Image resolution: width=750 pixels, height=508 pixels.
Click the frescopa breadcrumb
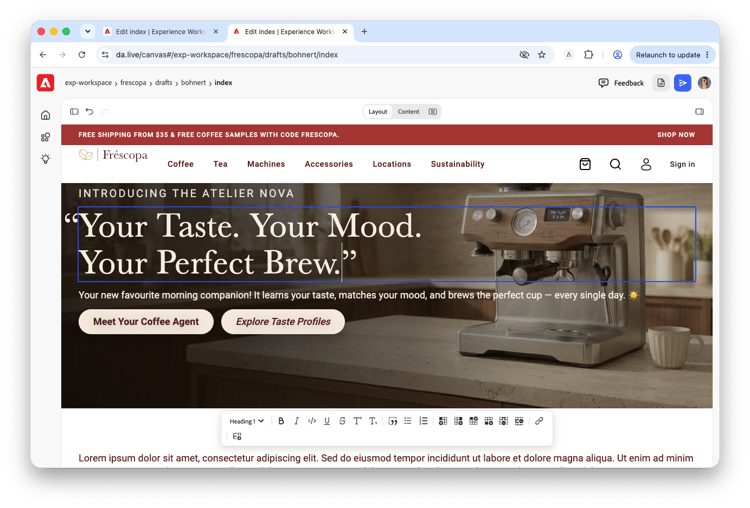coord(133,83)
